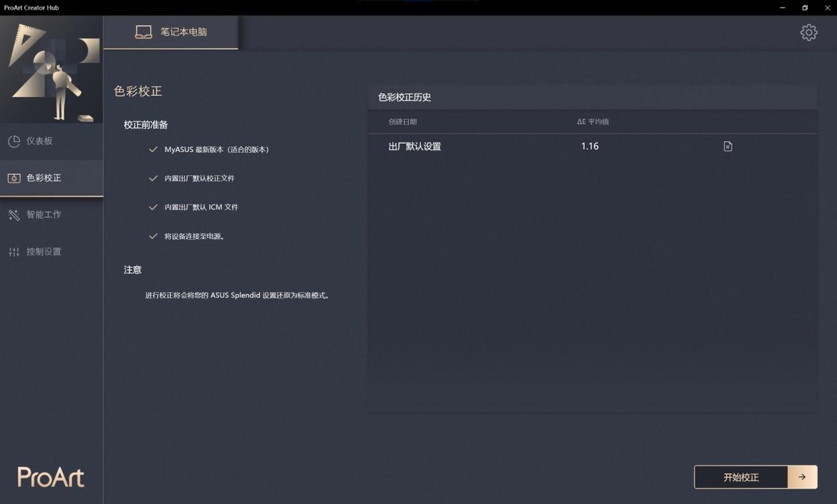This screenshot has width=837, height=504.
Task: Click the ASUS Splendid note text
Action: tap(237, 296)
